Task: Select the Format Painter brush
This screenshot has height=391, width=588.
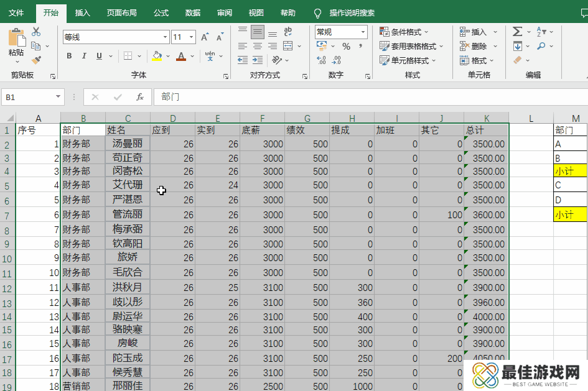Action: pos(36,60)
